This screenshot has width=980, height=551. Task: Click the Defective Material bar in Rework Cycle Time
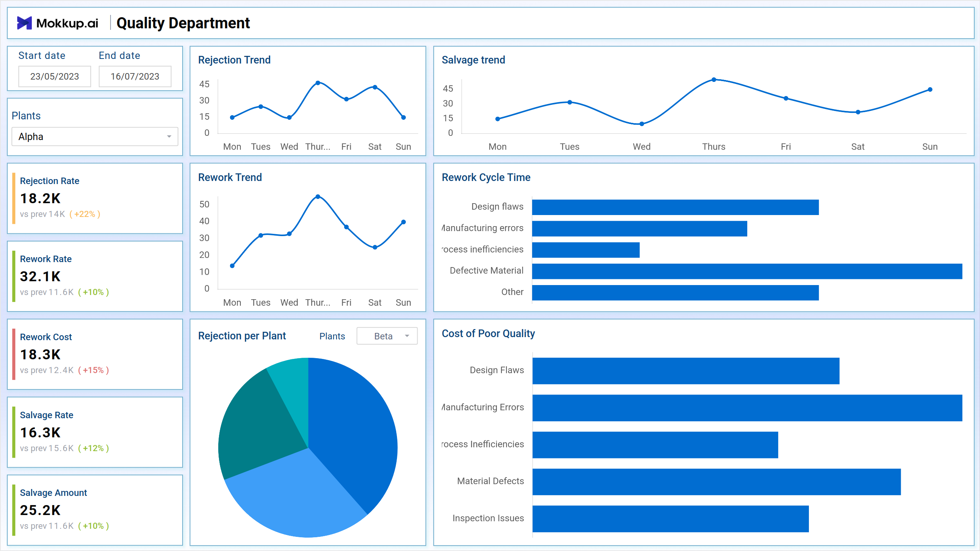click(x=747, y=271)
